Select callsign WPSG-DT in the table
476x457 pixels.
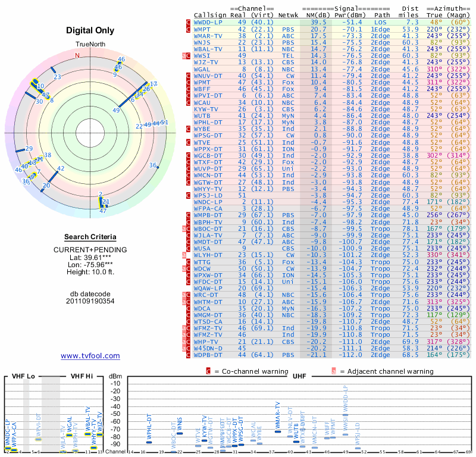point(208,136)
